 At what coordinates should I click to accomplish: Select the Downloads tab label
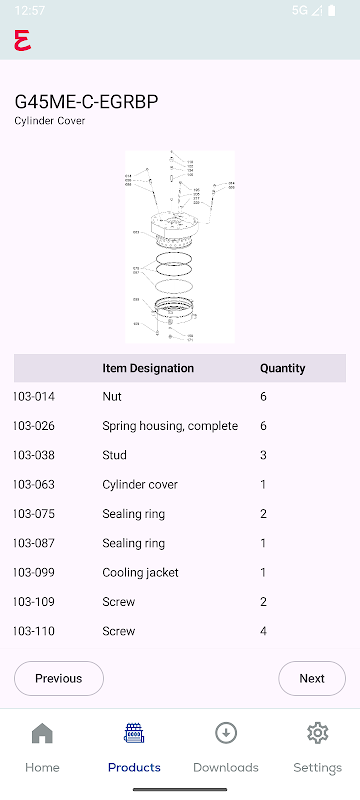(225, 768)
